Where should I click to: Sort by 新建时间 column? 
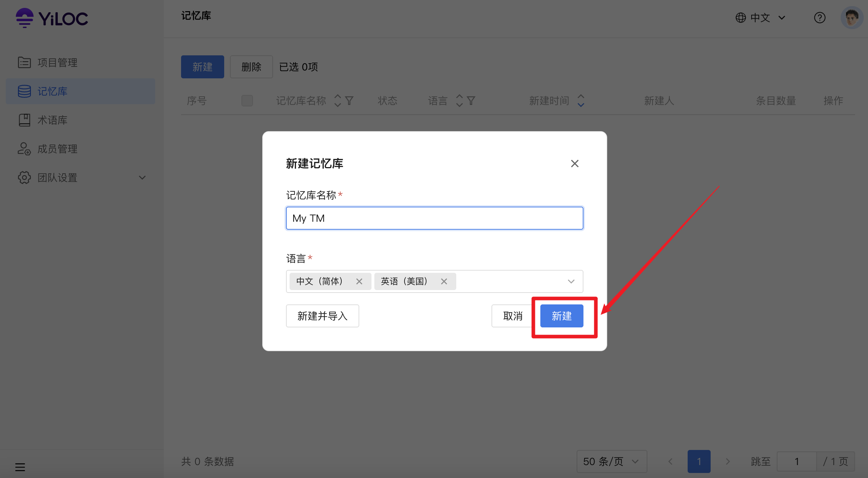581,101
